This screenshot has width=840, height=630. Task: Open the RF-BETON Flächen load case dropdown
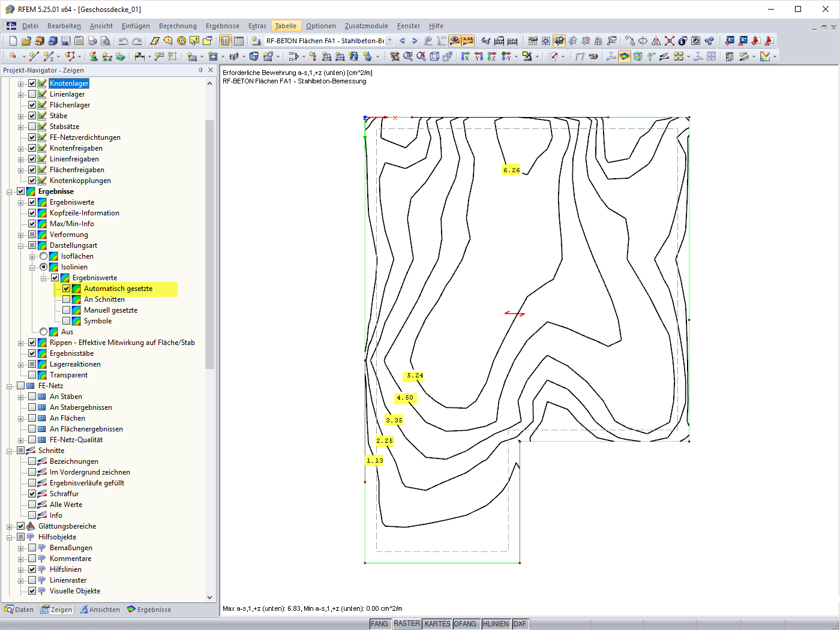tap(389, 41)
